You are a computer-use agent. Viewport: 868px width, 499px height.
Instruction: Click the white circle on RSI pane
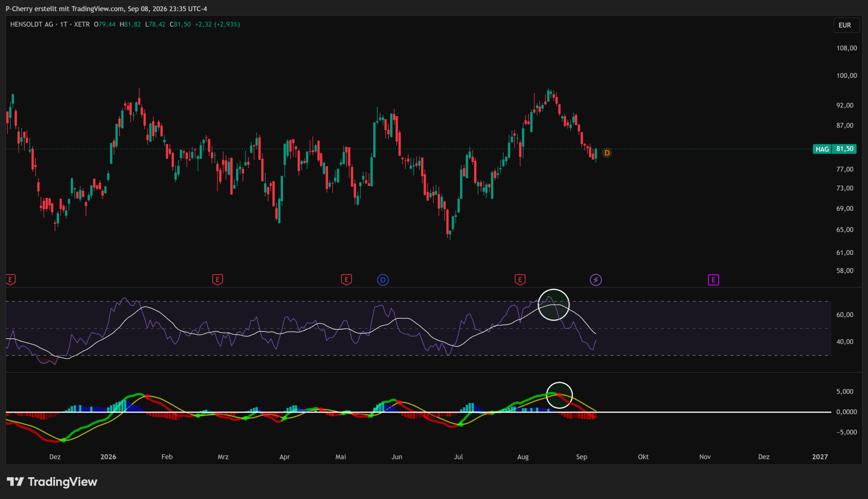553,305
